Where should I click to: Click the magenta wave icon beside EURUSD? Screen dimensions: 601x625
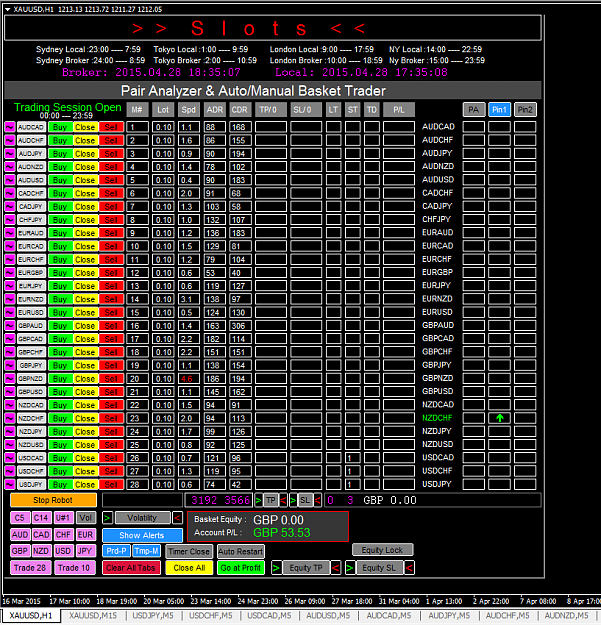point(10,312)
